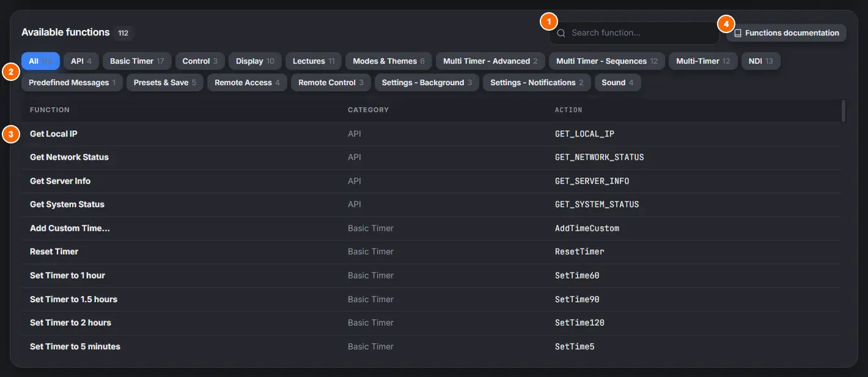Show Control functions only
Viewport: 868px width, 377px height.
(200, 61)
